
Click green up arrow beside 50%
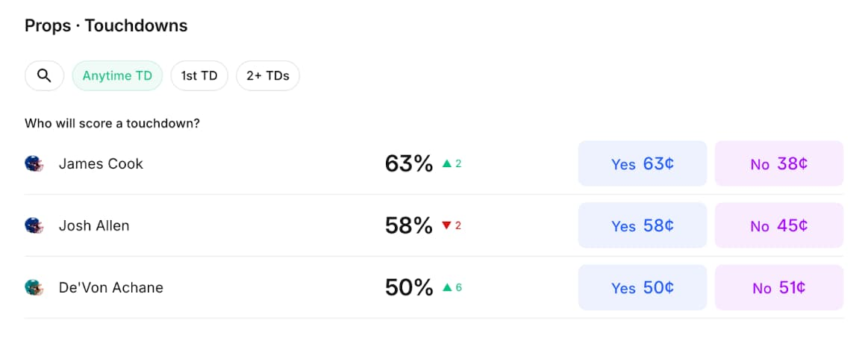447,287
